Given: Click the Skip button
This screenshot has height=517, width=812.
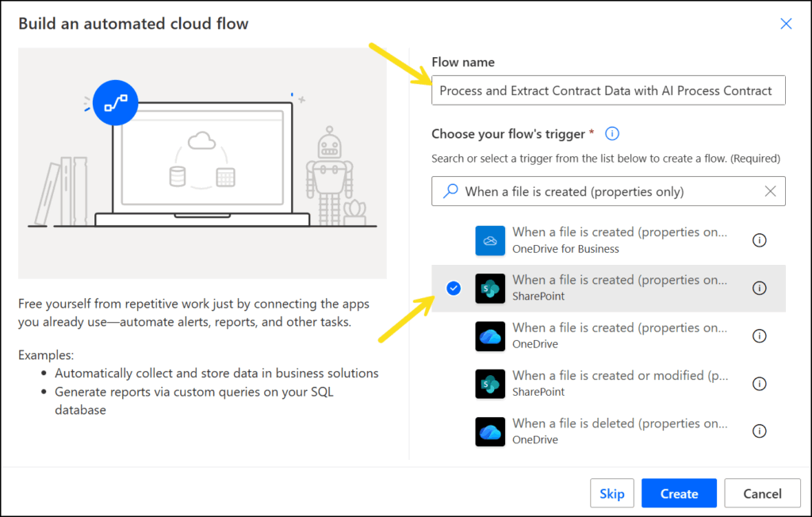Looking at the screenshot, I should [x=611, y=493].
